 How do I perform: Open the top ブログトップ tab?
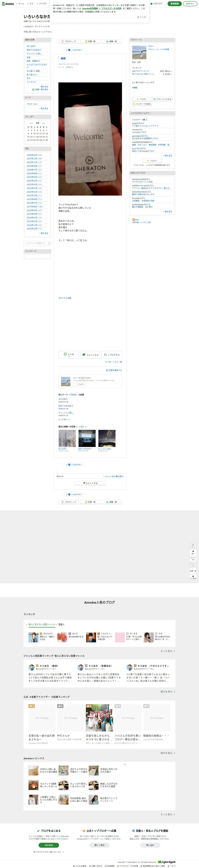(69, 41)
